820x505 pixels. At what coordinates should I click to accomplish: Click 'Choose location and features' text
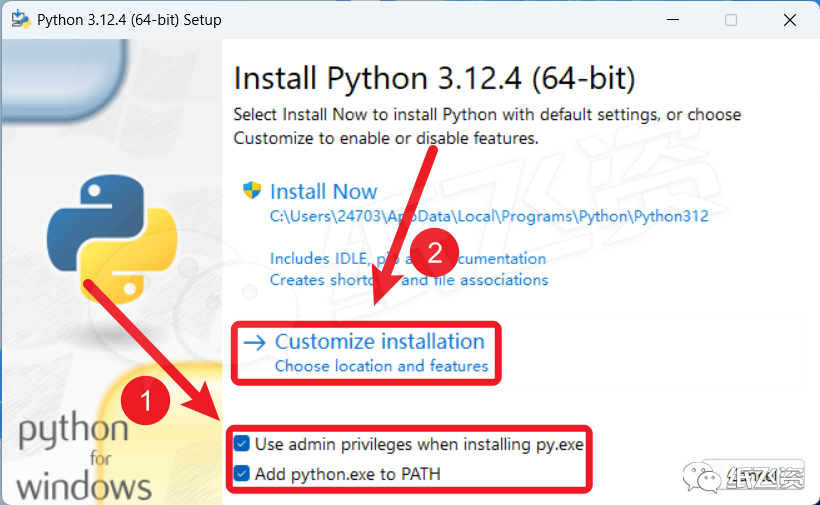382,366
